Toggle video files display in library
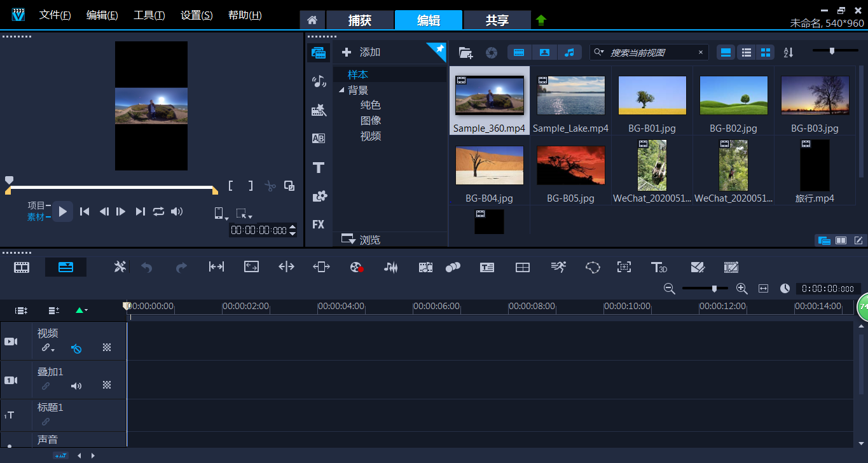This screenshot has height=463, width=868. point(520,52)
